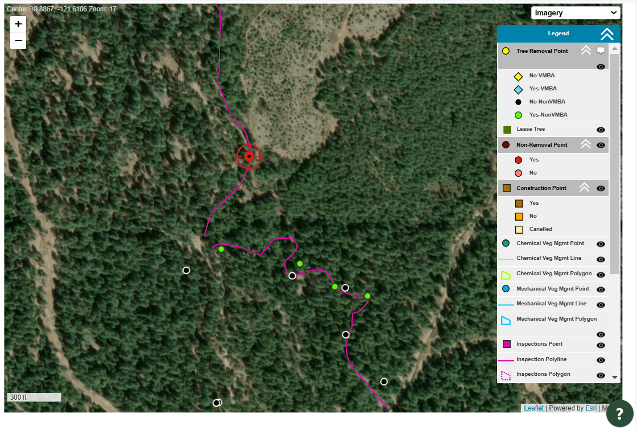The width and height of the screenshot is (637, 431).
Task: Open the Leaflet attribution link
Action: coord(533,408)
